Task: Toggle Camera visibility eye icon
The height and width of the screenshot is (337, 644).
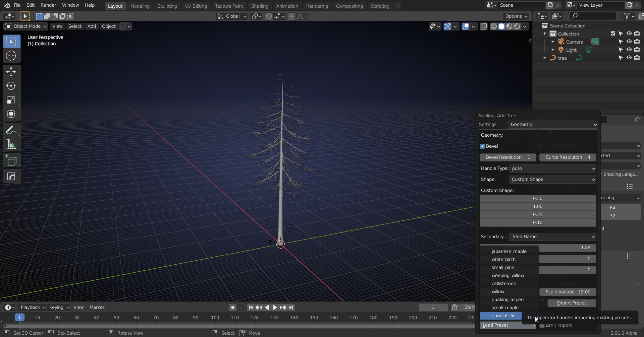Action: tap(629, 42)
